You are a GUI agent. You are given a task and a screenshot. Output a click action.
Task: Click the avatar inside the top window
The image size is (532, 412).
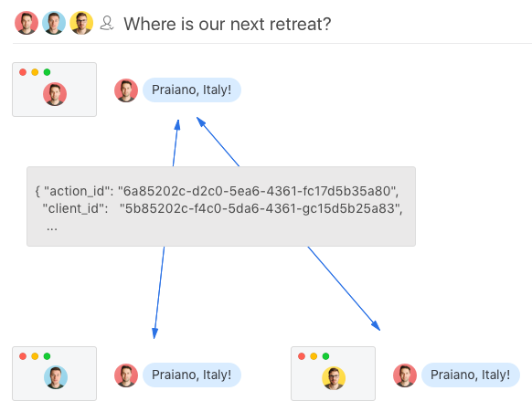point(55,94)
